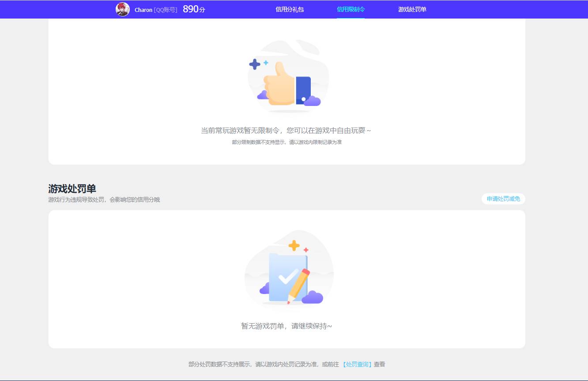Select the active 信用限制令 tab

click(351, 9)
